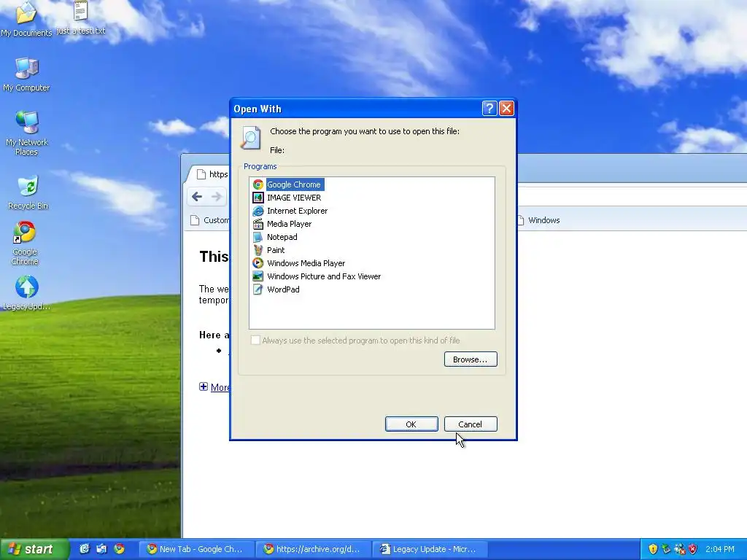Viewport: 747px width, 560px height.
Task: Select the 'Windows Media Player' text row
Action: pos(306,263)
